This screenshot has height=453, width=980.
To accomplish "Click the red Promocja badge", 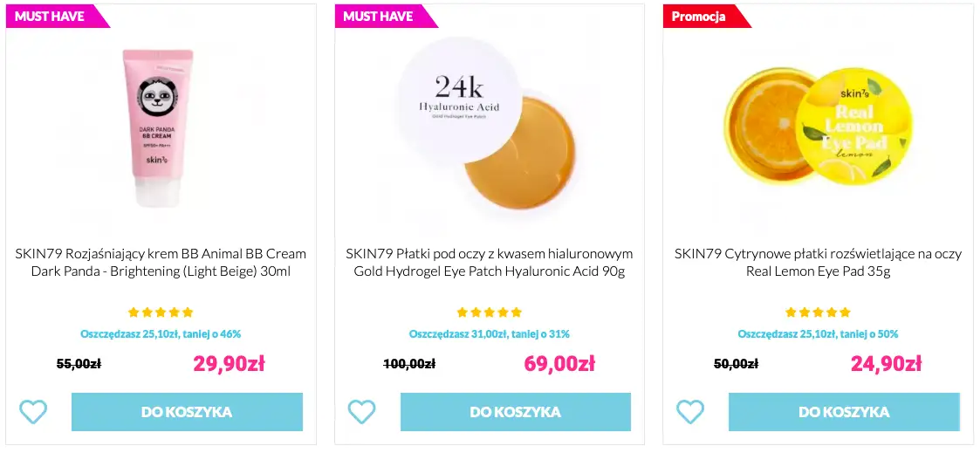I will (700, 17).
